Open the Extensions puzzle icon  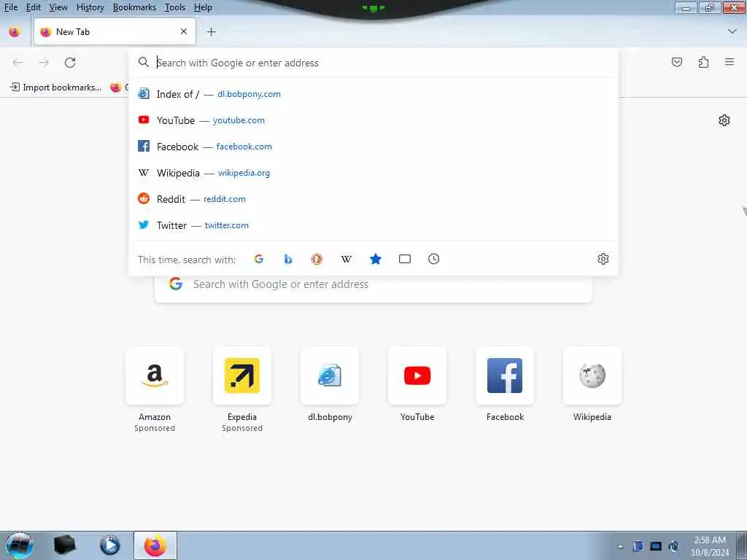pyautogui.click(x=704, y=62)
